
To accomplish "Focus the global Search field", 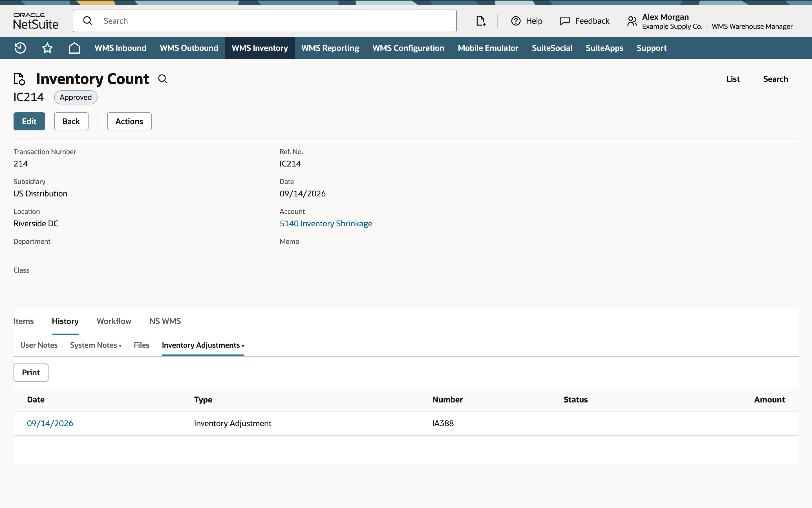I will pos(265,21).
